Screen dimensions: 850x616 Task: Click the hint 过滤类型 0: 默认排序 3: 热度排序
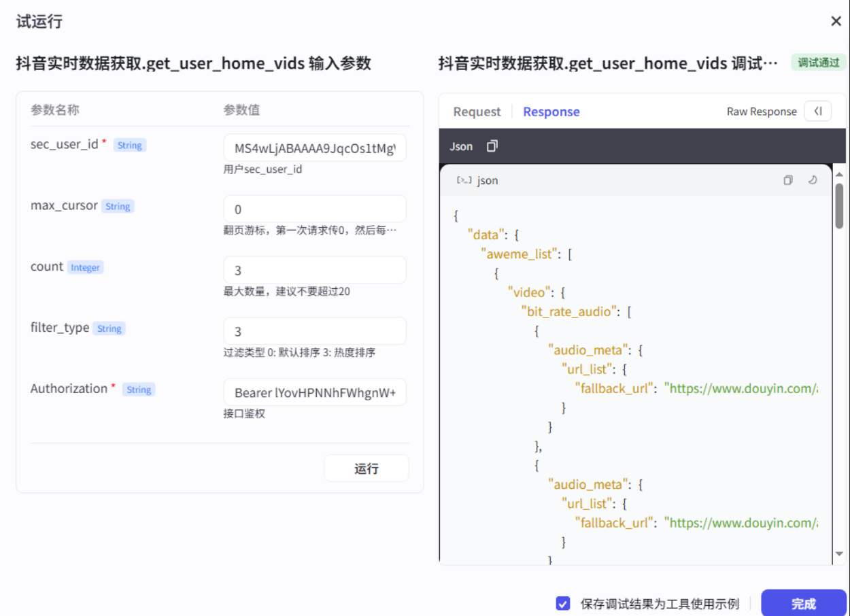point(300,353)
